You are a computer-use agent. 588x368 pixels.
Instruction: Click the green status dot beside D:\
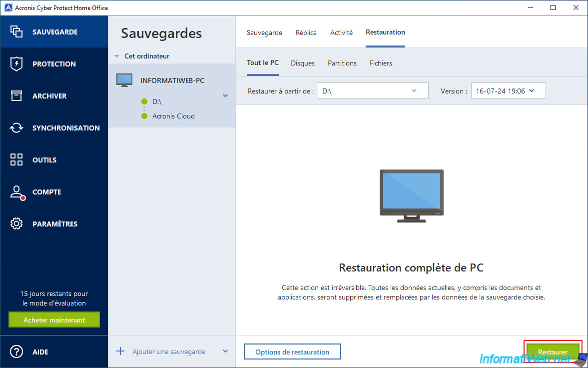click(x=144, y=102)
